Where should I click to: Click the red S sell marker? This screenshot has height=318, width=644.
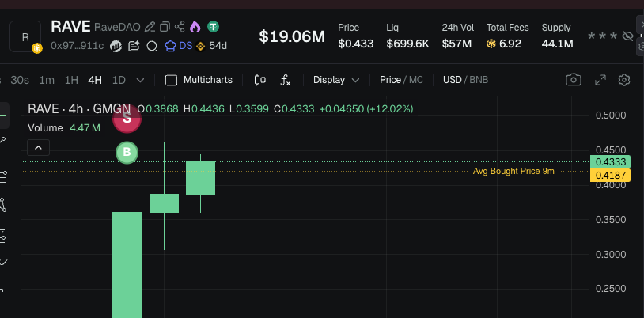127,119
